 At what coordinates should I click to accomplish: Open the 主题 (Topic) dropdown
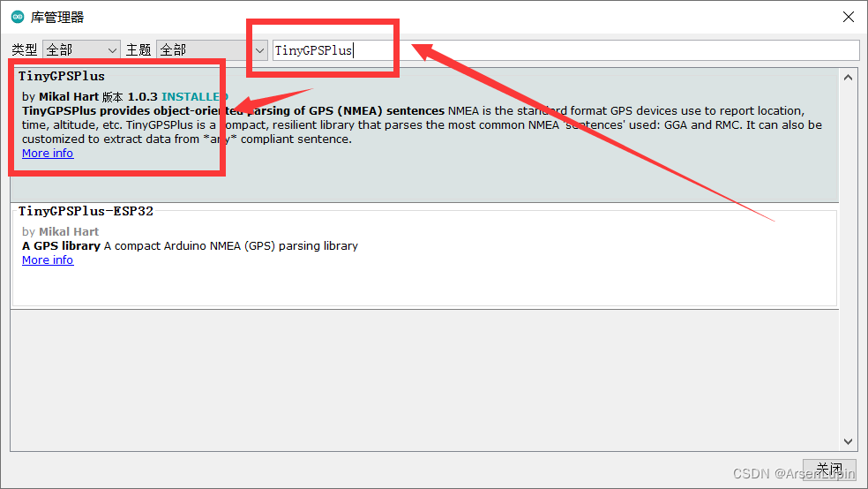(212, 49)
